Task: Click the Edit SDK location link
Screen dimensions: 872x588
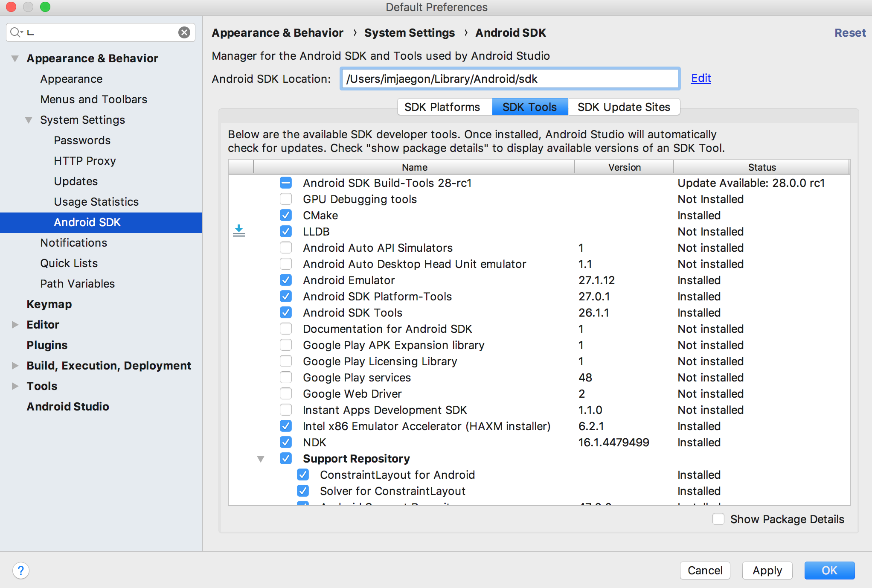Action: tap(701, 78)
